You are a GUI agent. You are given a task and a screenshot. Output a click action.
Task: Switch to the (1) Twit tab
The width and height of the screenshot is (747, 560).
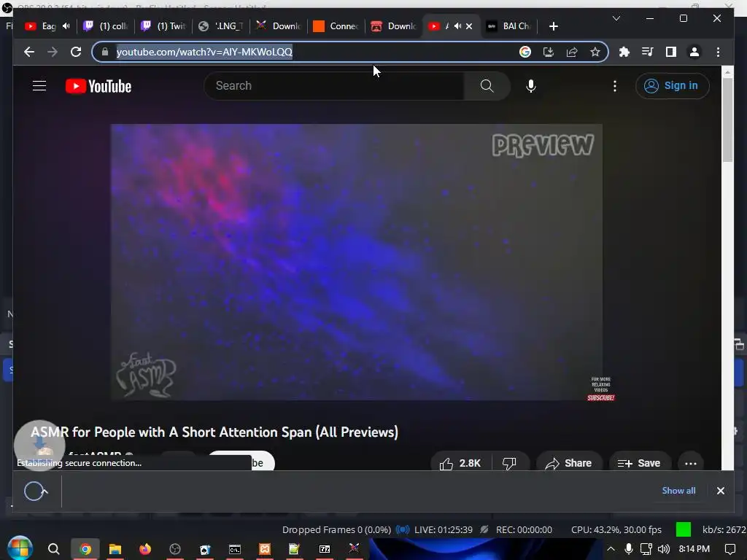point(163,26)
